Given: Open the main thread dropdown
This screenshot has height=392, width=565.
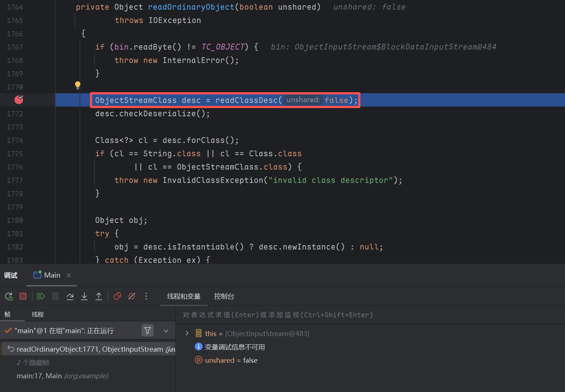Looking at the screenshot, I should (x=166, y=331).
